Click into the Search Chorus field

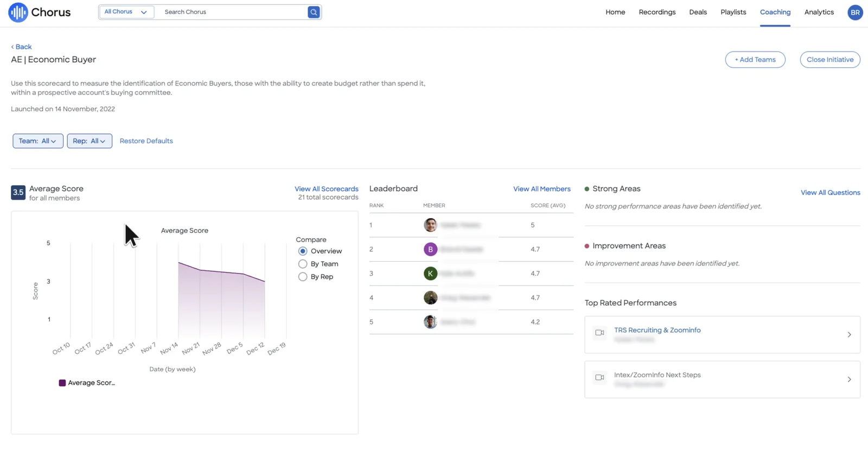(232, 12)
